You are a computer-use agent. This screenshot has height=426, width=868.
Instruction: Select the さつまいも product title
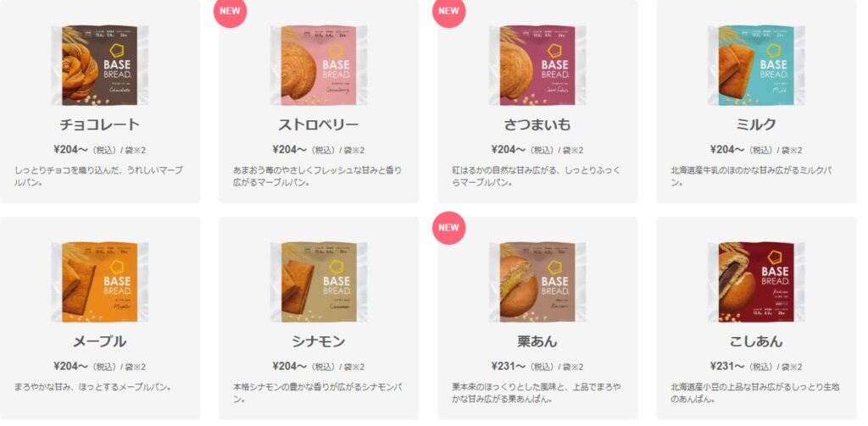click(x=537, y=124)
